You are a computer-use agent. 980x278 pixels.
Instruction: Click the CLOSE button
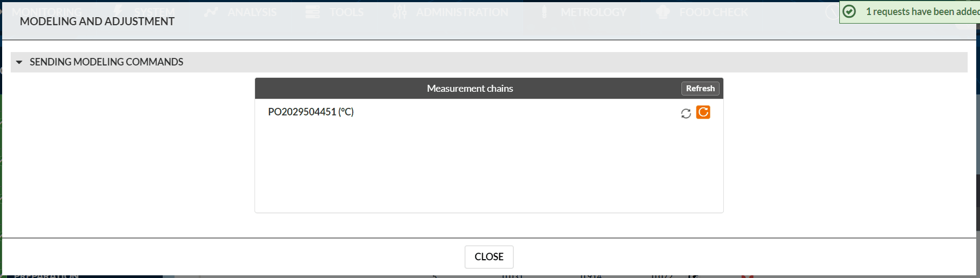(489, 257)
